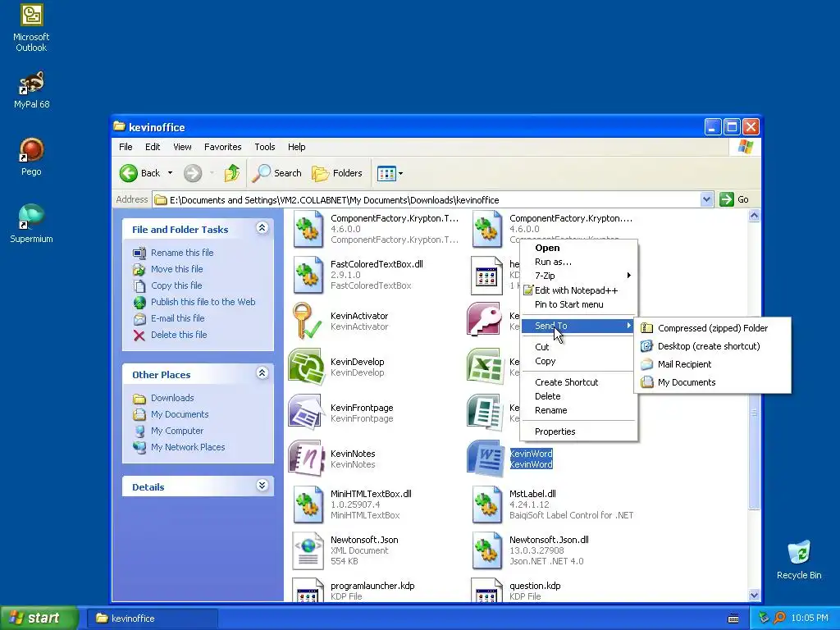Collapse the File and Folder Tasks panel
This screenshot has width=840, height=630.
pos(262,228)
